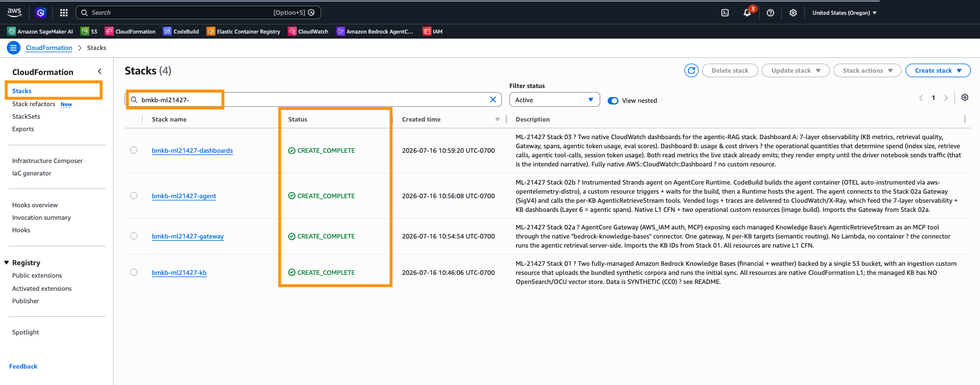Select the bmkb-ml21427-agent stack radio button
This screenshot has height=385, width=980.
134,195
